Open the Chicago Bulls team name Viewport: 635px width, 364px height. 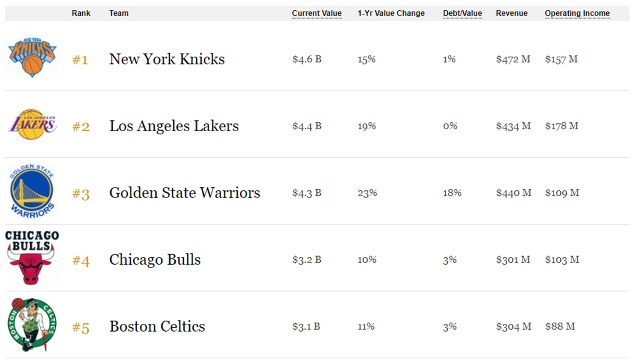click(155, 260)
